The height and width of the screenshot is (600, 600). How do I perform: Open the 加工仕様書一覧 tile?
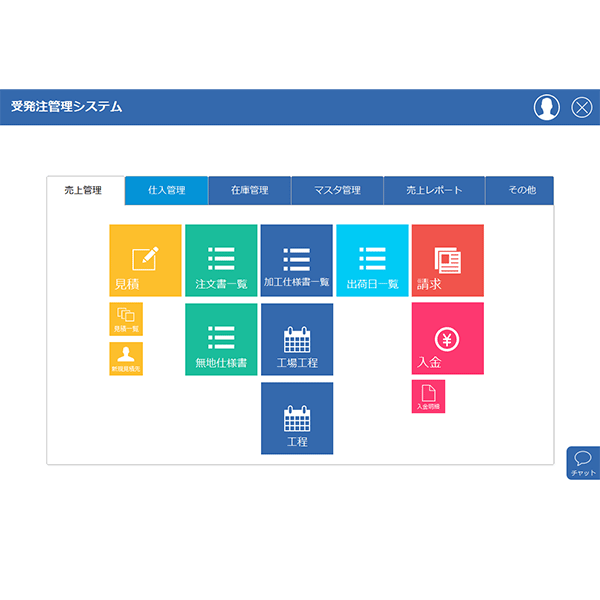pos(297,260)
